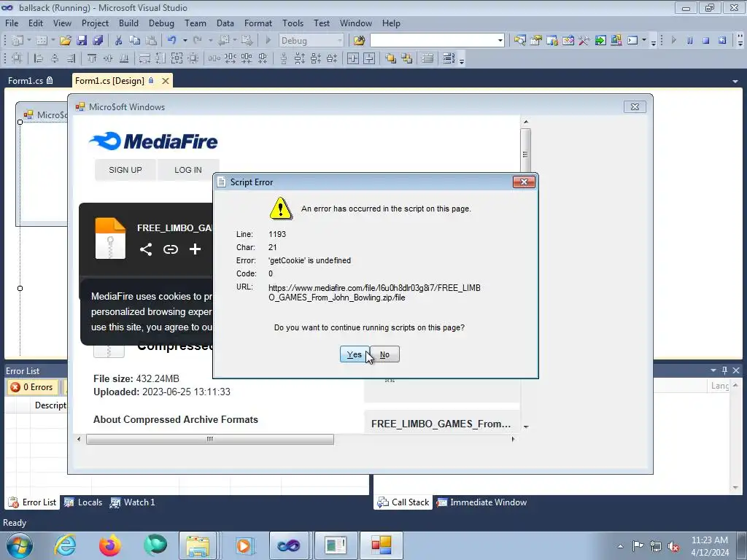747x560 pixels.
Task: Click the muted volume tray icon
Action: pyautogui.click(x=673, y=546)
